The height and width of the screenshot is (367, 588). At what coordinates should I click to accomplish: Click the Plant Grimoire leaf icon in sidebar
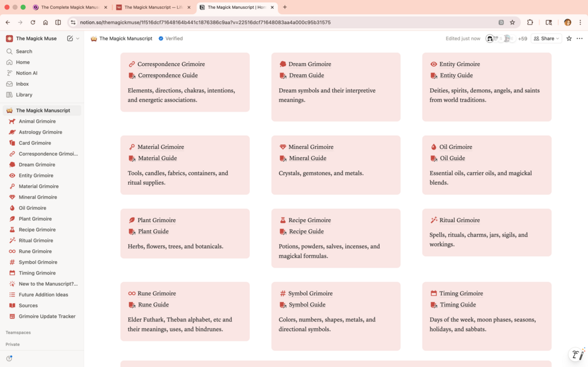coord(12,219)
